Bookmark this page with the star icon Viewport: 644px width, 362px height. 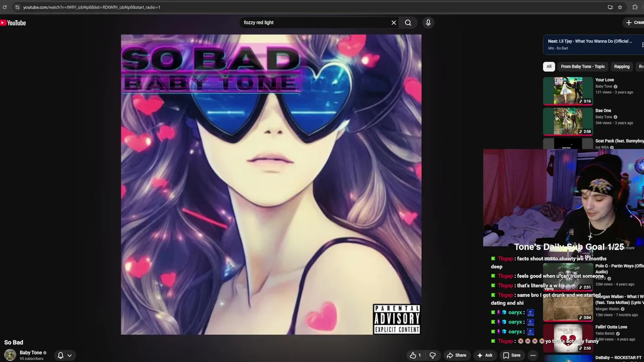coord(620,7)
